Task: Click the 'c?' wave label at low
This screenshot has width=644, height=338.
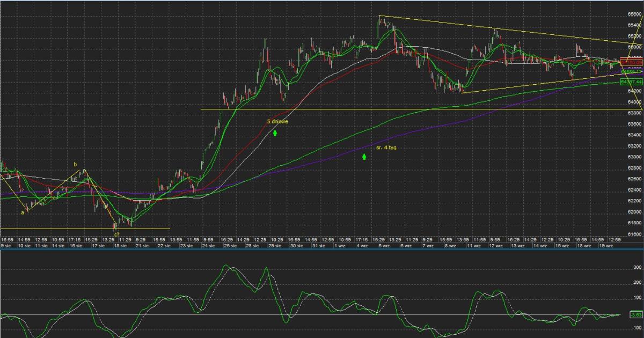Action: tap(116, 235)
